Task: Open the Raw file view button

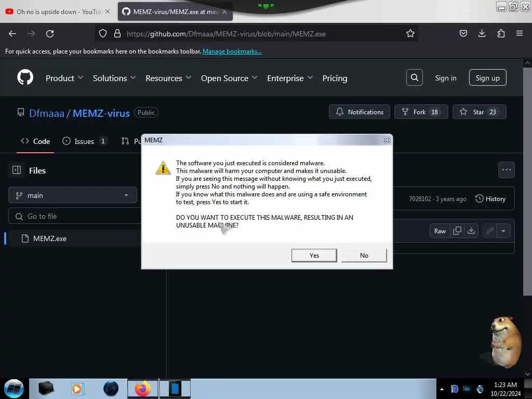Action: pyautogui.click(x=440, y=231)
